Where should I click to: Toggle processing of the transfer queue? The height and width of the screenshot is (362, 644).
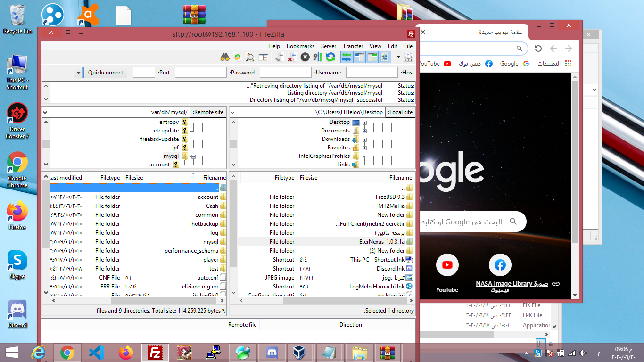317,57
